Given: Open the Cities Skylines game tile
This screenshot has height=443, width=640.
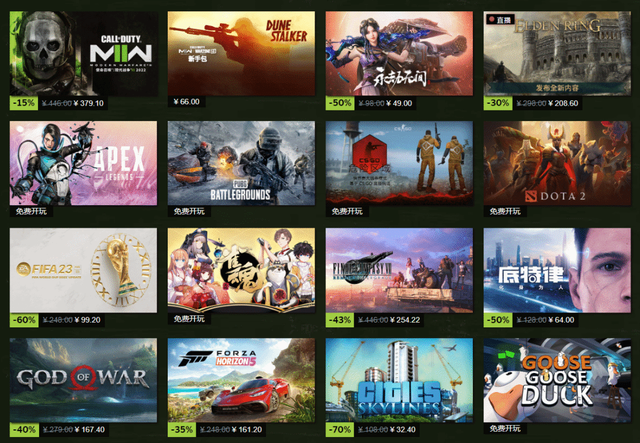Looking at the screenshot, I should 399,380.
